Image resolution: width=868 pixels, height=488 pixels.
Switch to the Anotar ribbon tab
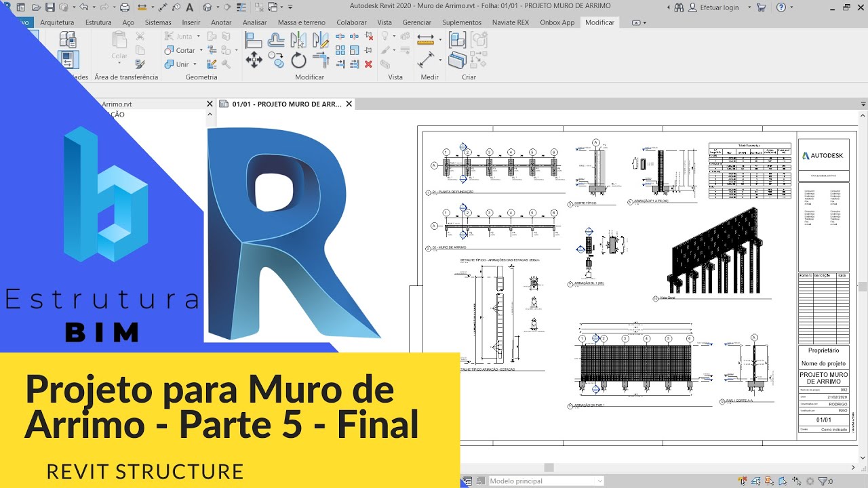tap(221, 22)
